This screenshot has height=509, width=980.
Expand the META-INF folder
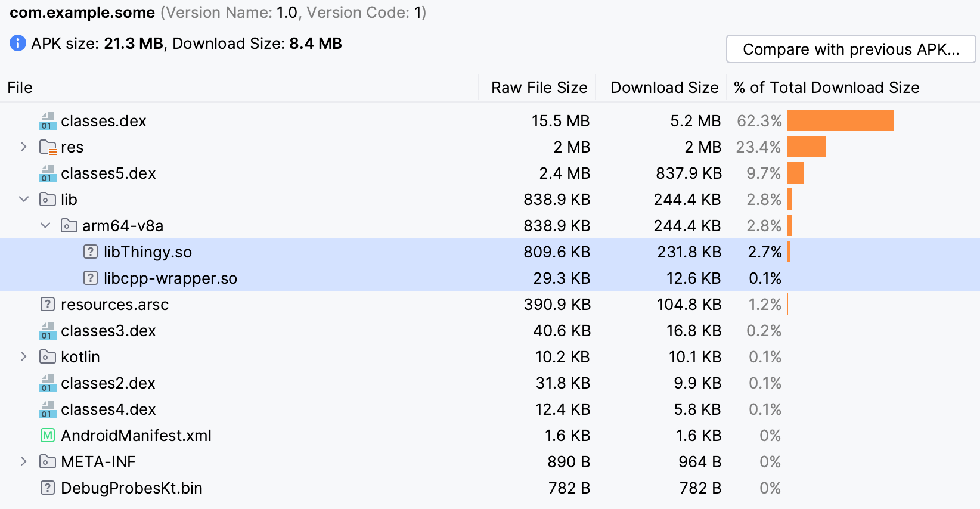[x=23, y=462]
